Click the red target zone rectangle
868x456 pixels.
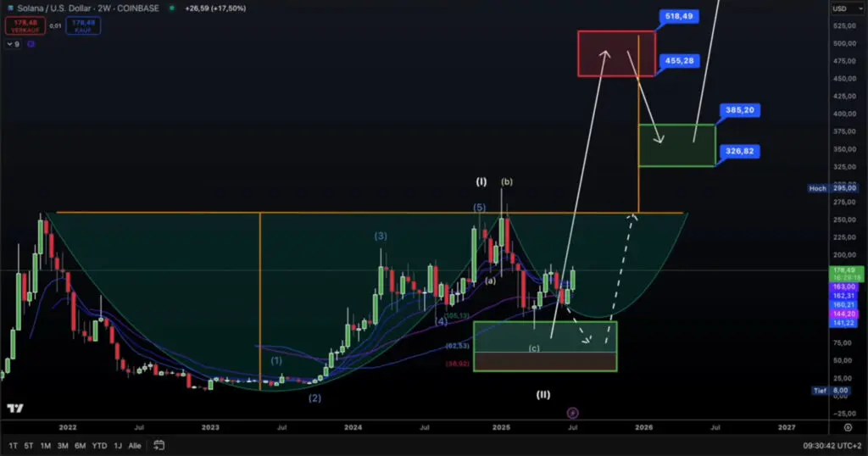pos(616,53)
